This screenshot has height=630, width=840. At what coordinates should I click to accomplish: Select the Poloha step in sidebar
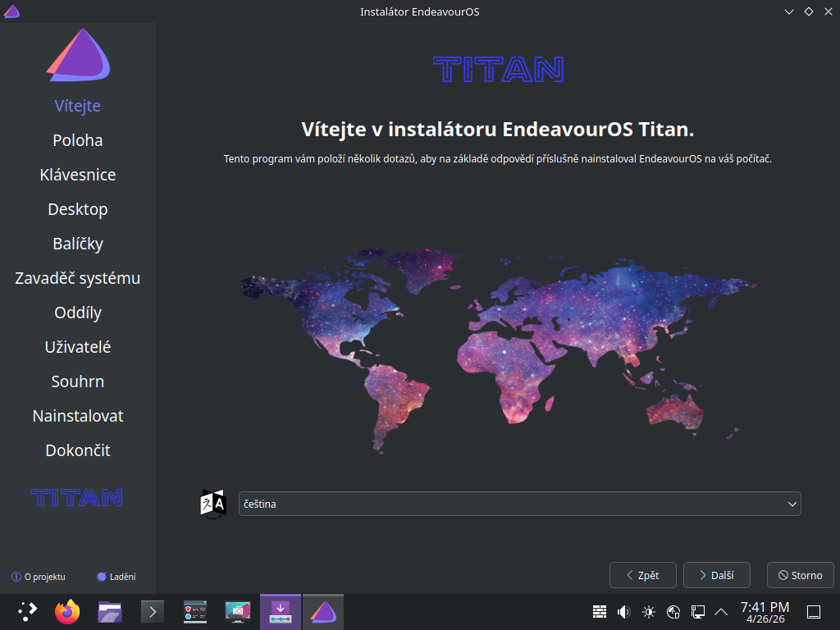[78, 140]
